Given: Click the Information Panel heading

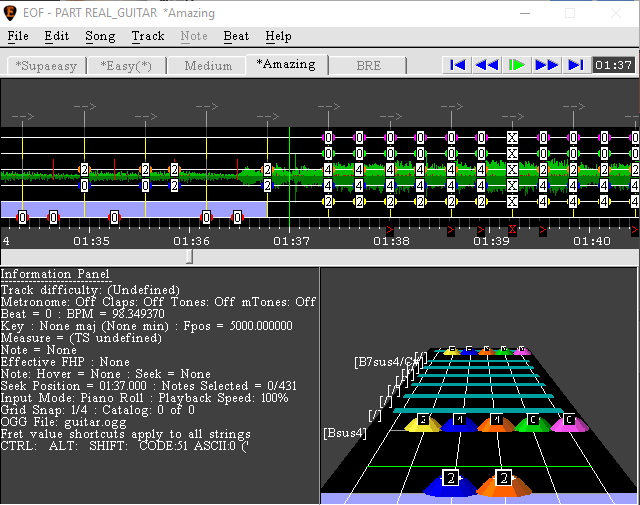Looking at the screenshot, I should coord(55,274).
